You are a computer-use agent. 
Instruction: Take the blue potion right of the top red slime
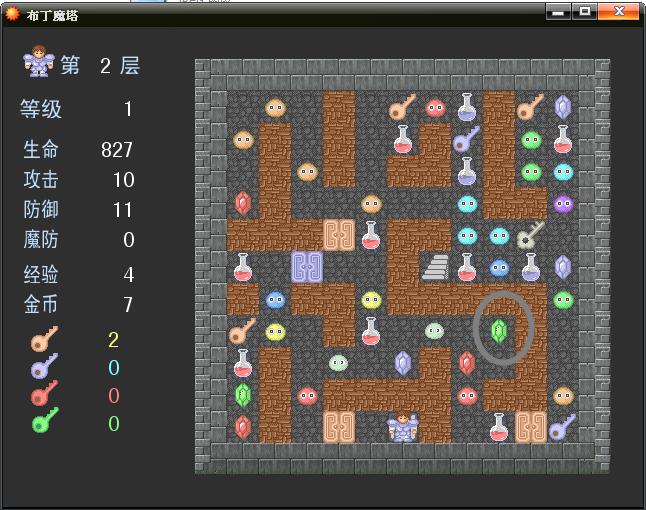467,108
